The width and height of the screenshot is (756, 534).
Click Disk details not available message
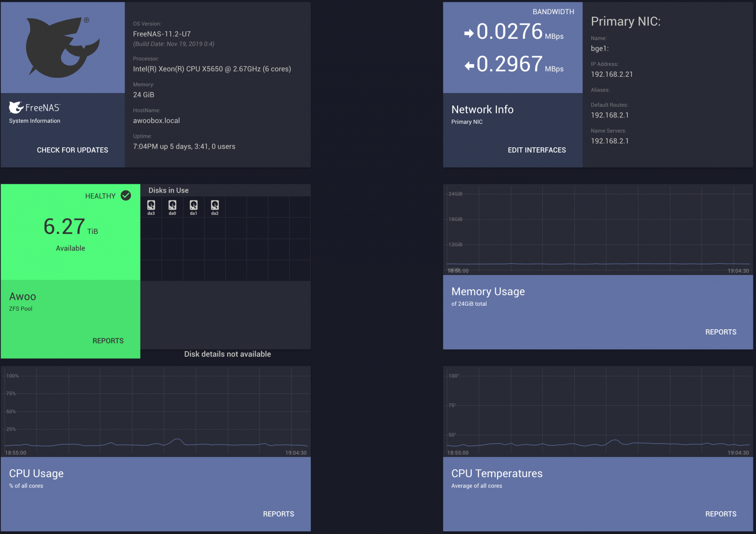click(228, 354)
